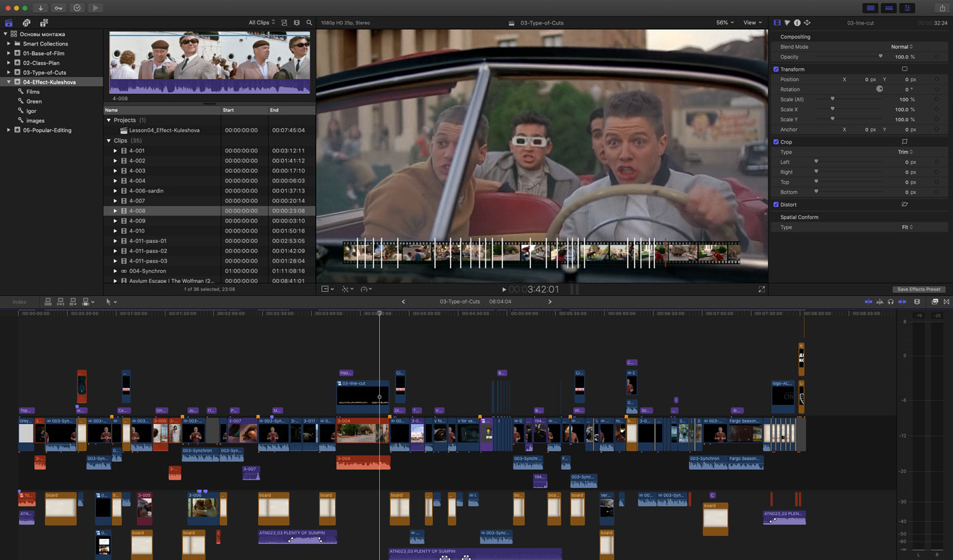Open the Crop Type Trim dropdown
The image size is (953, 560).
(x=905, y=152)
